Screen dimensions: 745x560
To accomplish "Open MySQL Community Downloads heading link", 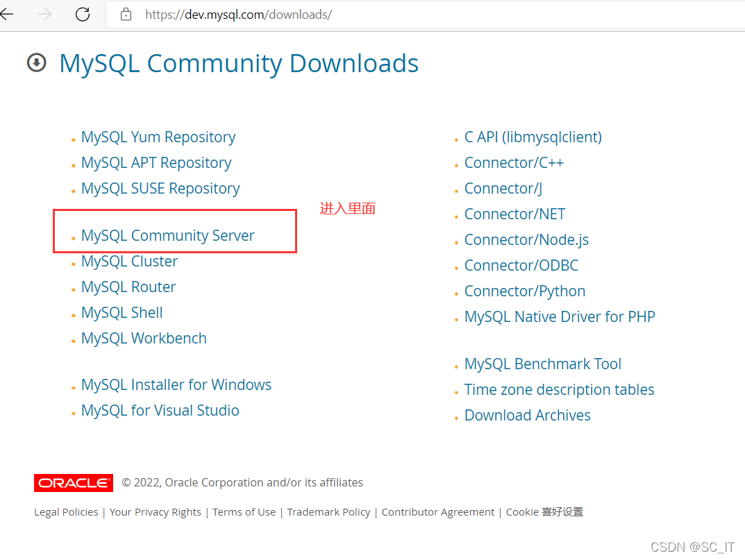I will point(239,63).
